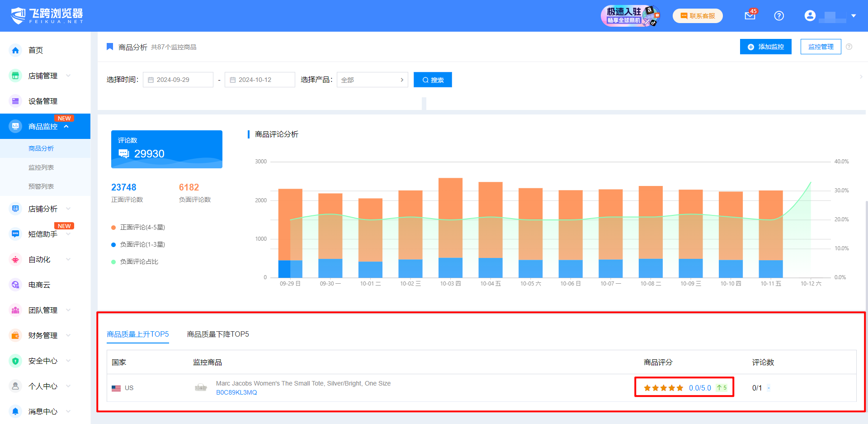868x424 pixels.
Task: Open 监控列表 in the sidebar submenu
Action: click(x=41, y=167)
